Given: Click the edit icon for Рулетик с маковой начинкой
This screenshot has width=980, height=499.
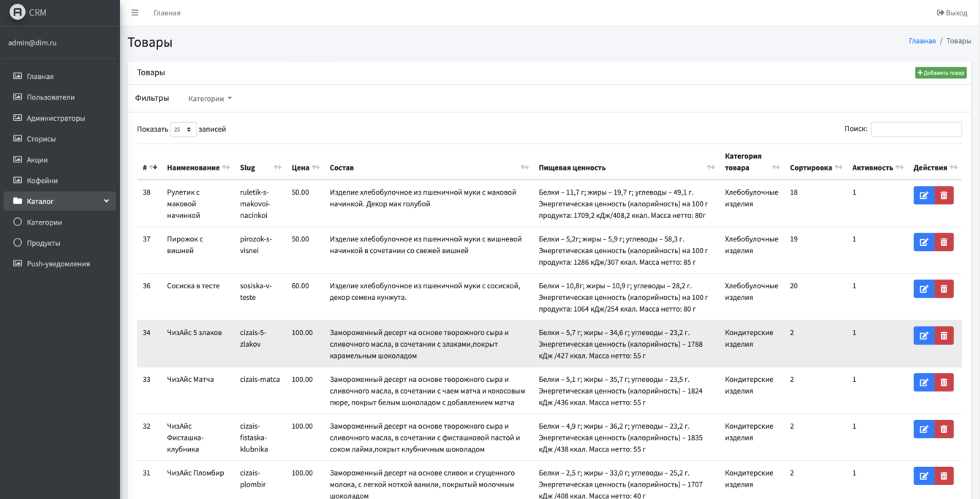Looking at the screenshot, I should click(x=924, y=195).
